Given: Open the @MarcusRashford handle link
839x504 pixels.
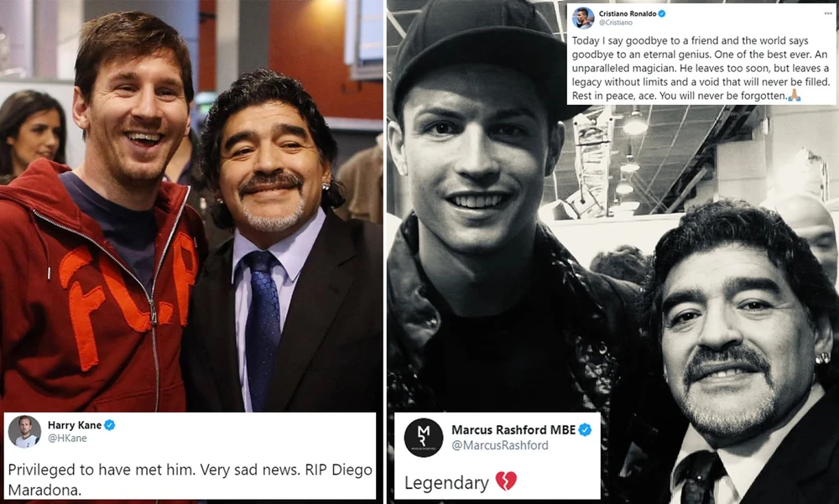Looking at the screenshot, I should tap(500, 445).
